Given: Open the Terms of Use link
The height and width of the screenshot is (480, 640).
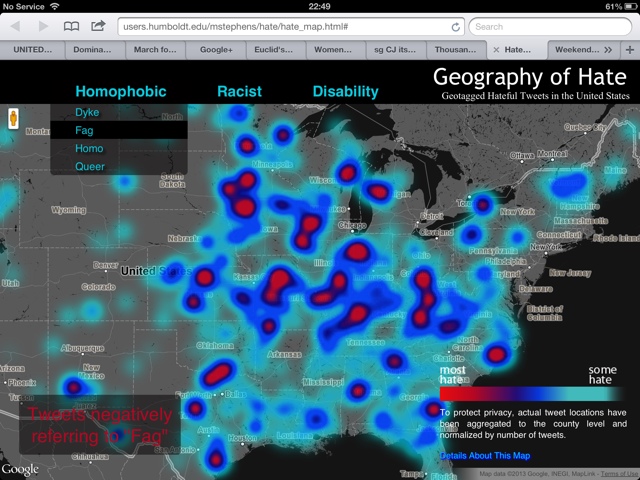Looking at the screenshot, I should (x=620, y=473).
